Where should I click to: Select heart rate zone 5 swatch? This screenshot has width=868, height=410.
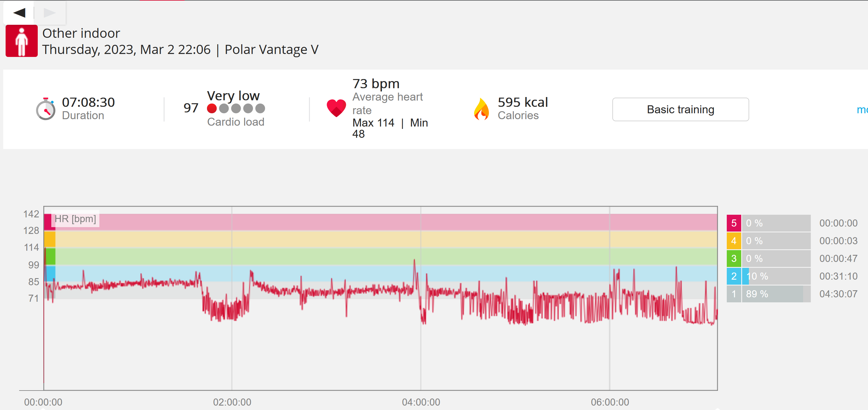click(734, 223)
